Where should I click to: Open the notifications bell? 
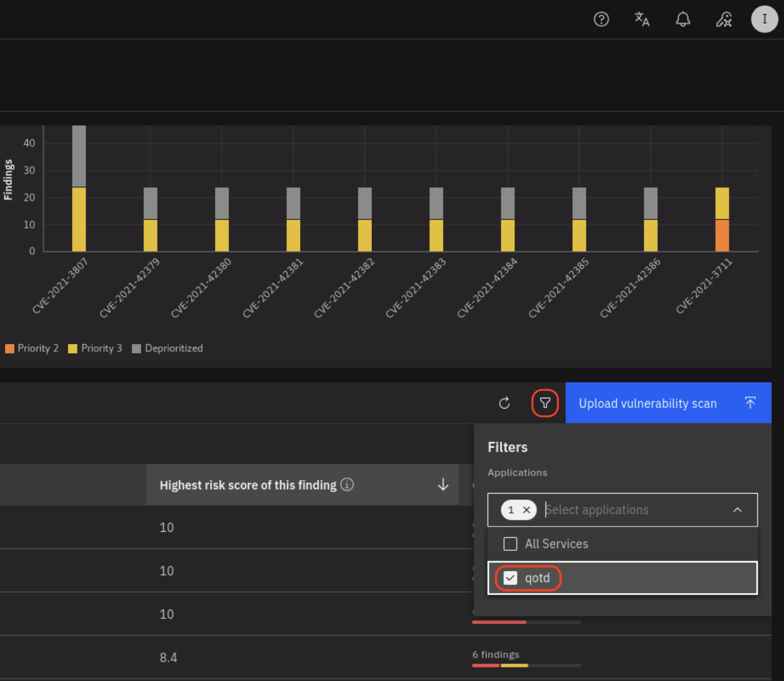tap(683, 19)
